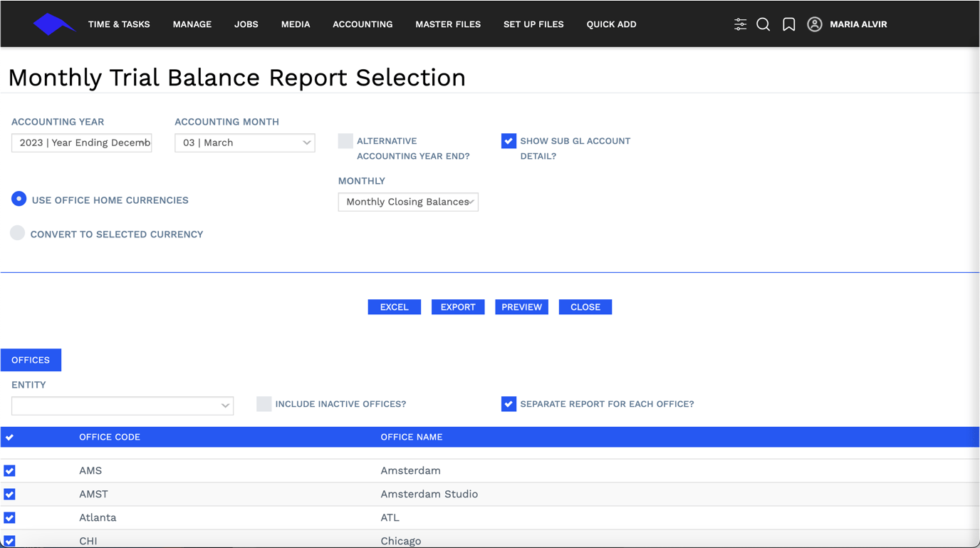This screenshot has width=980, height=548.
Task: Uncheck the AMS Amsterdam office row
Action: (9, 470)
